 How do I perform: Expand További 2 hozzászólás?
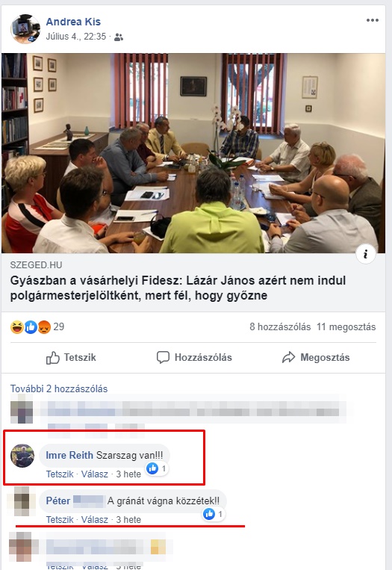59,388
